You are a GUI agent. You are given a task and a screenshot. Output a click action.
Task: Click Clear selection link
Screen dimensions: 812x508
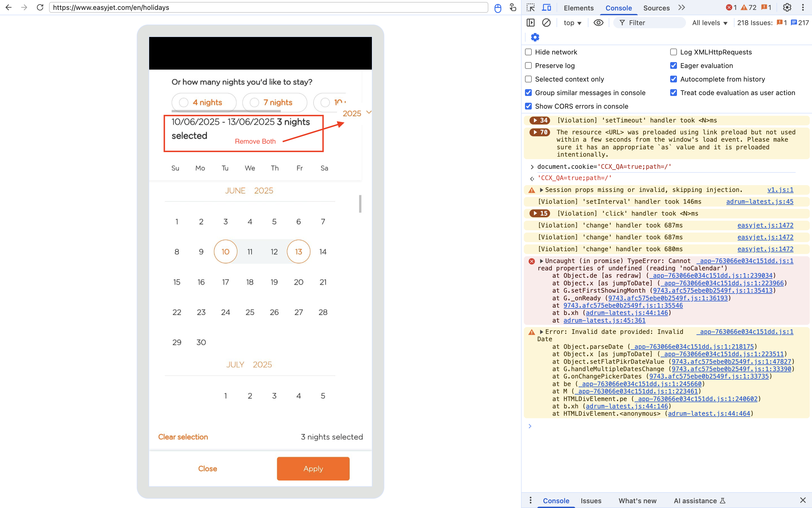point(183,437)
